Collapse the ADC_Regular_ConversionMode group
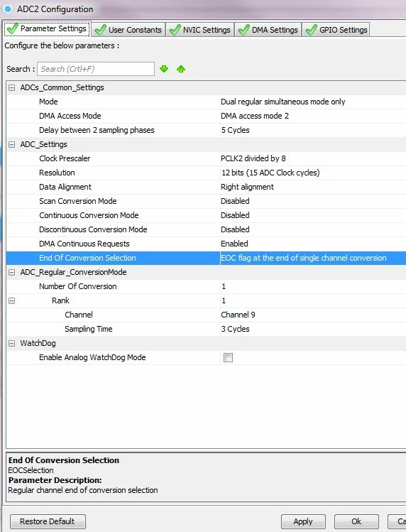 [12, 272]
